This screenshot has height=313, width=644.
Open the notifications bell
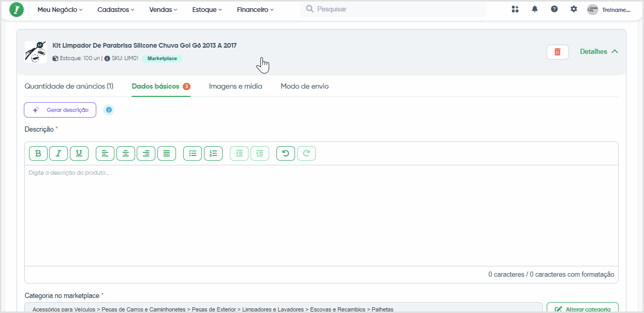(535, 9)
